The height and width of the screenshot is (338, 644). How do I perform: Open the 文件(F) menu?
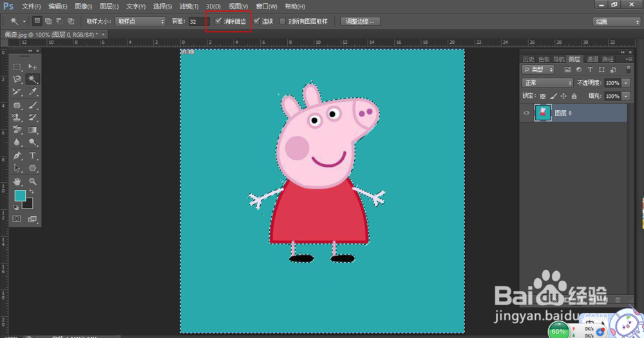click(31, 6)
